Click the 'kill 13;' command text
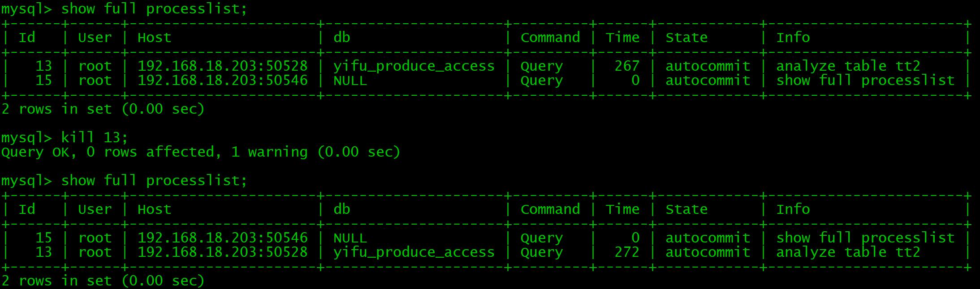This screenshot has height=289, width=980. point(94,137)
